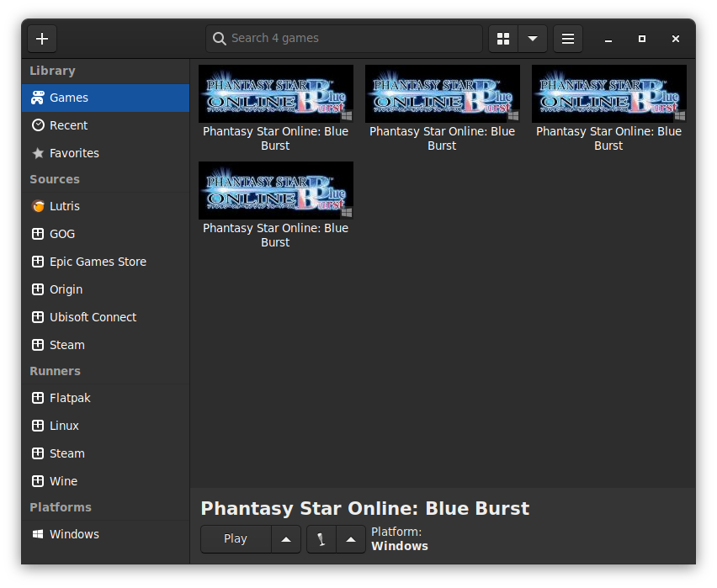Select the Wine runner
717x588 pixels.
(x=106, y=481)
